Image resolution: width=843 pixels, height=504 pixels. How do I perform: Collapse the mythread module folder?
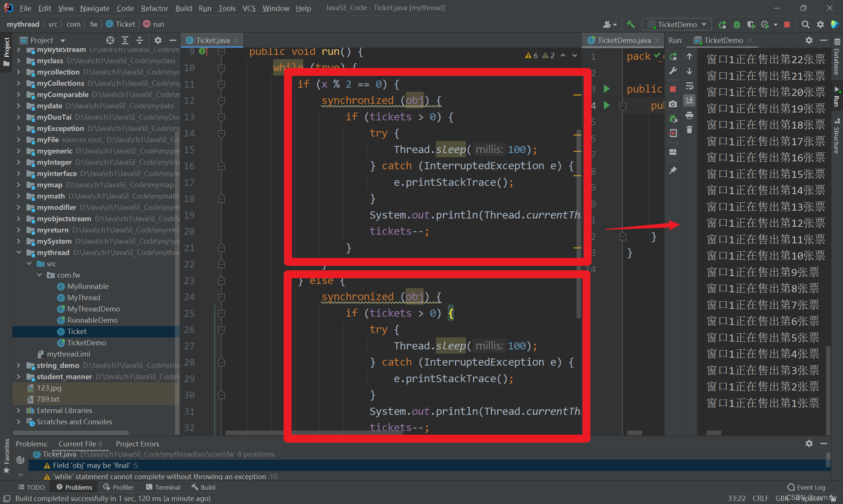pos(19,252)
